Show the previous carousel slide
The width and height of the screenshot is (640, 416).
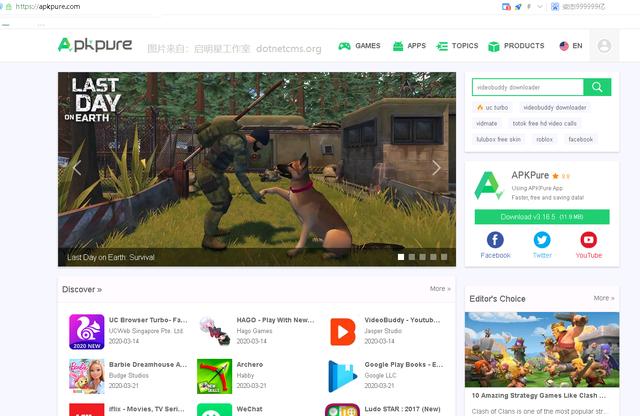pos(77,167)
